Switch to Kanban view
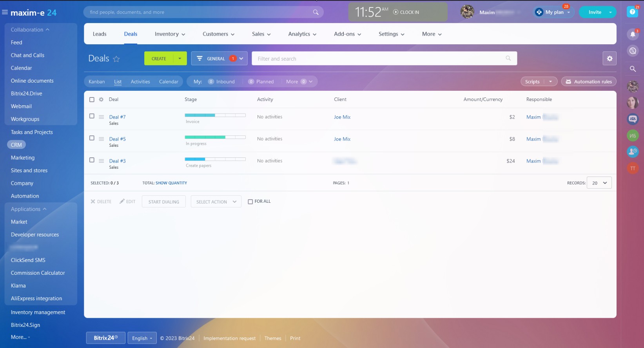Viewport: 644px width, 348px height. [96, 81]
